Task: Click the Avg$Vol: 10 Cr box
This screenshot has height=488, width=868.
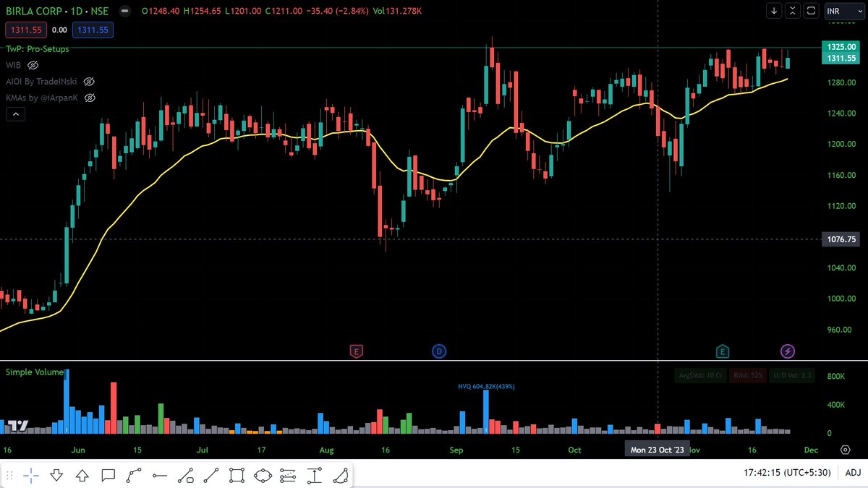Action: point(699,375)
